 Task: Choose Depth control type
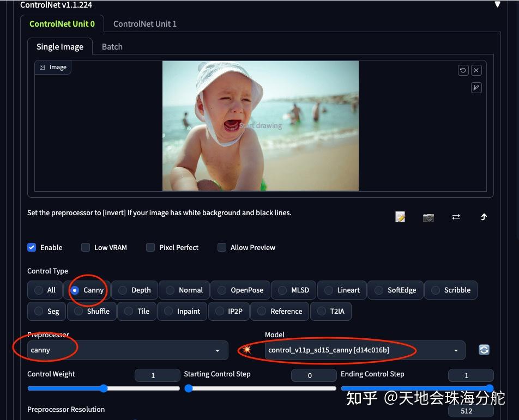coord(135,290)
